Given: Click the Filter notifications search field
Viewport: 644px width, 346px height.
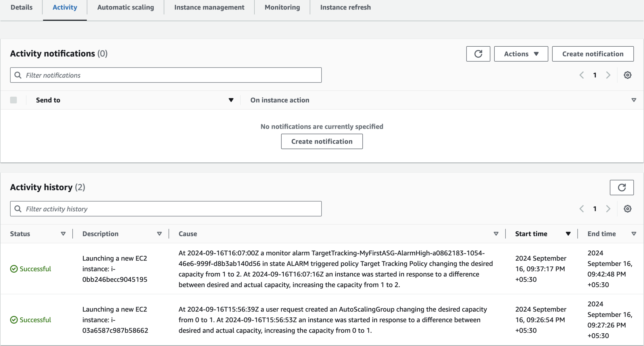Looking at the screenshot, I should point(166,75).
